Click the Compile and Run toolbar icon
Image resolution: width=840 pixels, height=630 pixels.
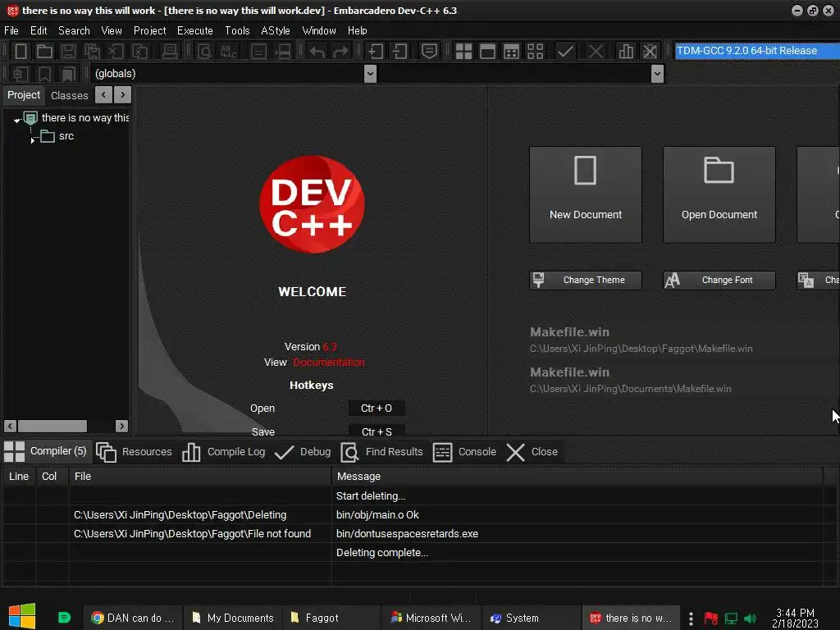pyautogui.click(x=512, y=52)
